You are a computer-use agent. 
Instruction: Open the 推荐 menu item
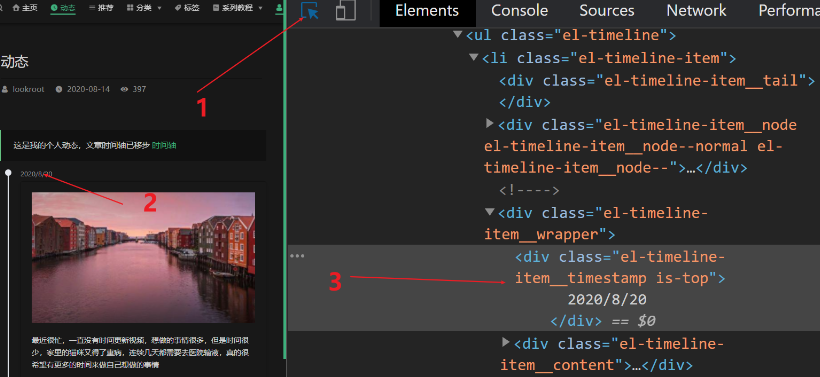97,8
